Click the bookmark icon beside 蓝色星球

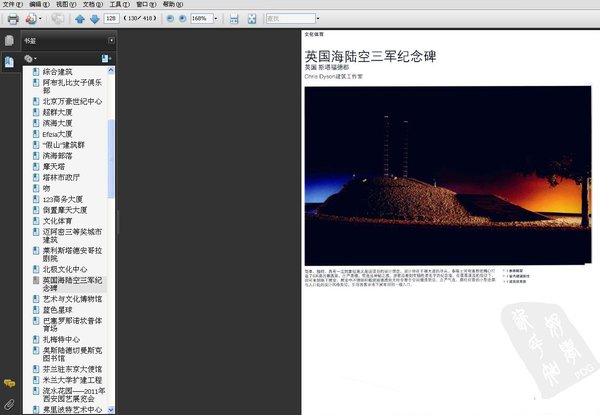36,309
